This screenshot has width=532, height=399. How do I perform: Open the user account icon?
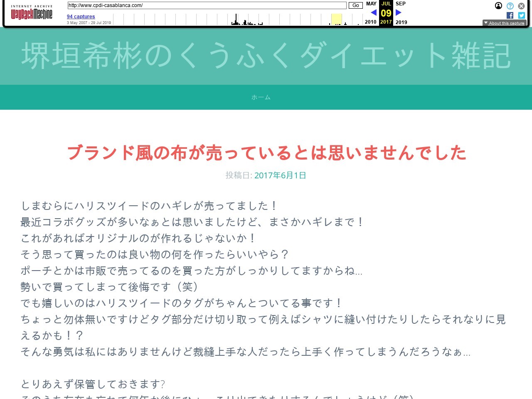[498, 6]
